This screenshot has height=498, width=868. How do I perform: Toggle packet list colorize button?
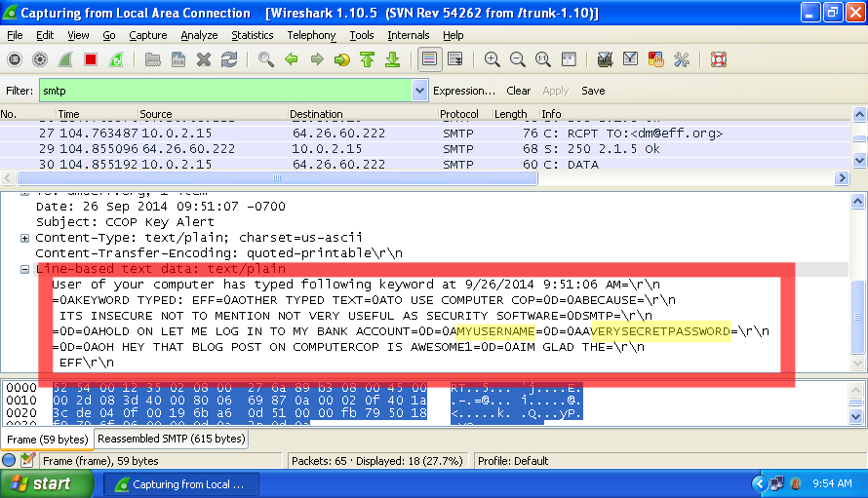pyautogui.click(x=429, y=59)
